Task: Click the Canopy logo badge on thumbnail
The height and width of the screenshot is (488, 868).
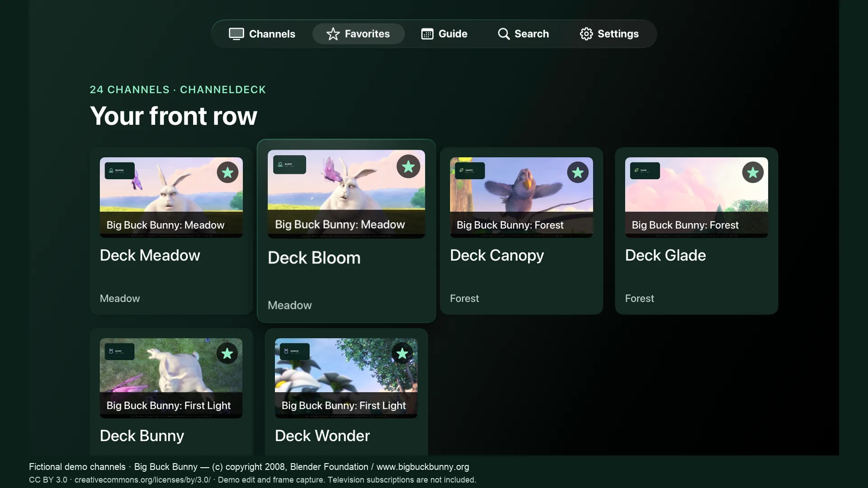Action: point(470,171)
